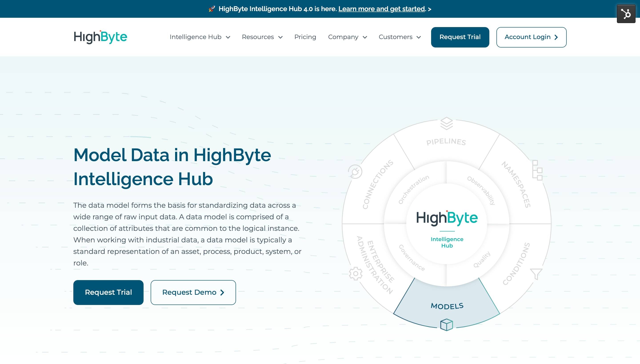Select the Pipelines layers icon on wheel
640x364 pixels.
tap(446, 123)
